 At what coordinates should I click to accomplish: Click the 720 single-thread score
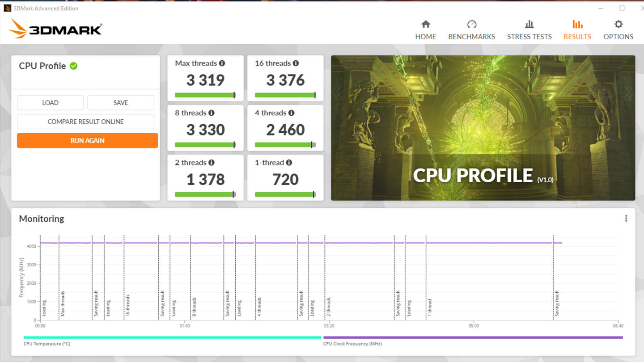tap(285, 180)
